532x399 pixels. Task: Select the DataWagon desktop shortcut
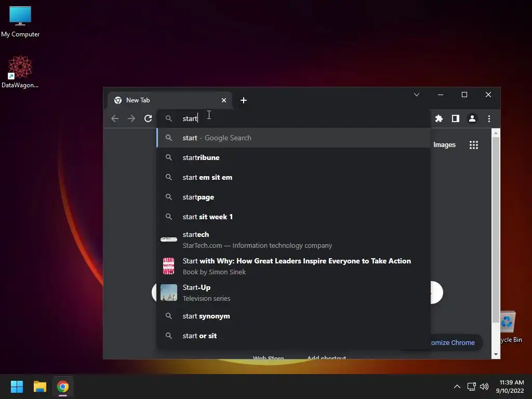(x=20, y=72)
